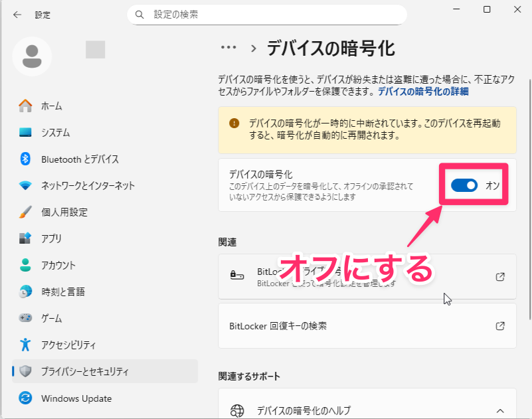Image resolution: width=532 pixels, height=419 pixels.
Task: Collapse デバイスの暗号化のヘルプ section
Action: point(500,410)
